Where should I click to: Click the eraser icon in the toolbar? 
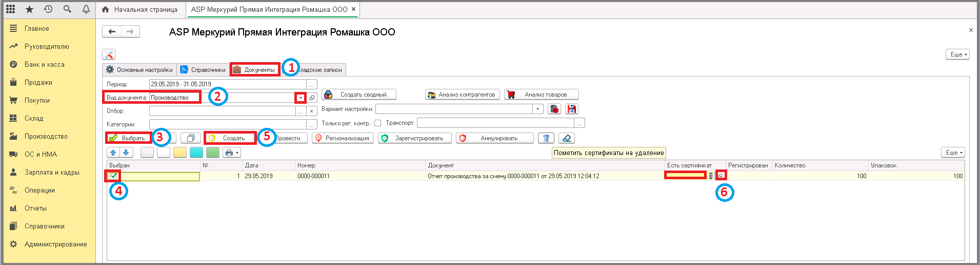(567, 138)
